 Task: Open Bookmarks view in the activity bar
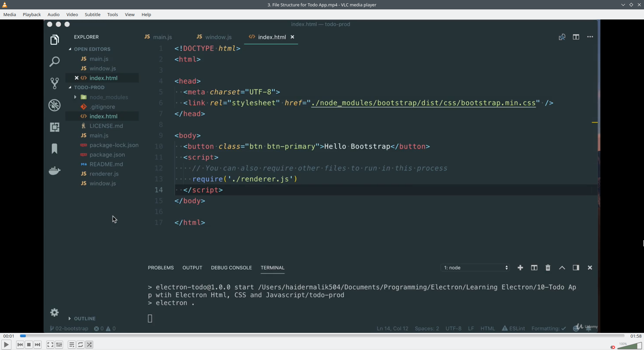coord(55,149)
